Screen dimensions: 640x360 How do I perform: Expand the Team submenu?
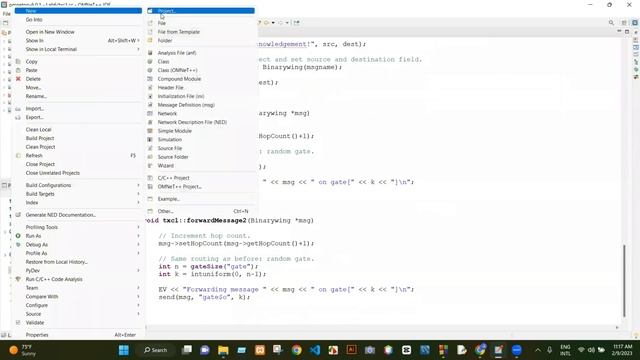pyautogui.click(x=78, y=288)
